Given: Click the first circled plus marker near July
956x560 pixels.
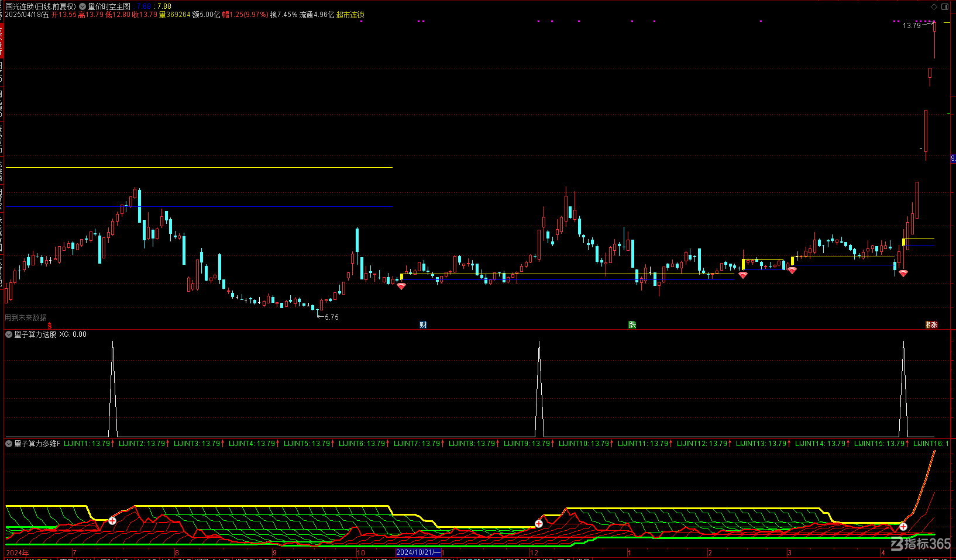Looking at the screenshot, I should pyautogui.click(x=112, y=520).
